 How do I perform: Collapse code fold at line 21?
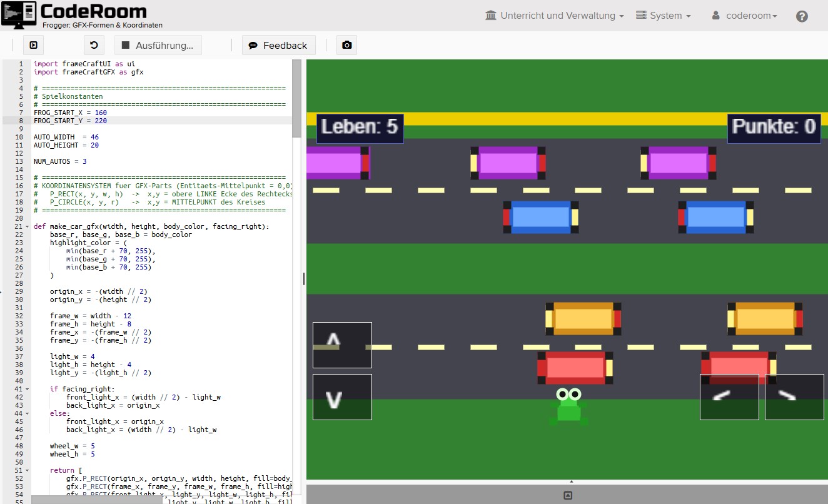(28, 226)
